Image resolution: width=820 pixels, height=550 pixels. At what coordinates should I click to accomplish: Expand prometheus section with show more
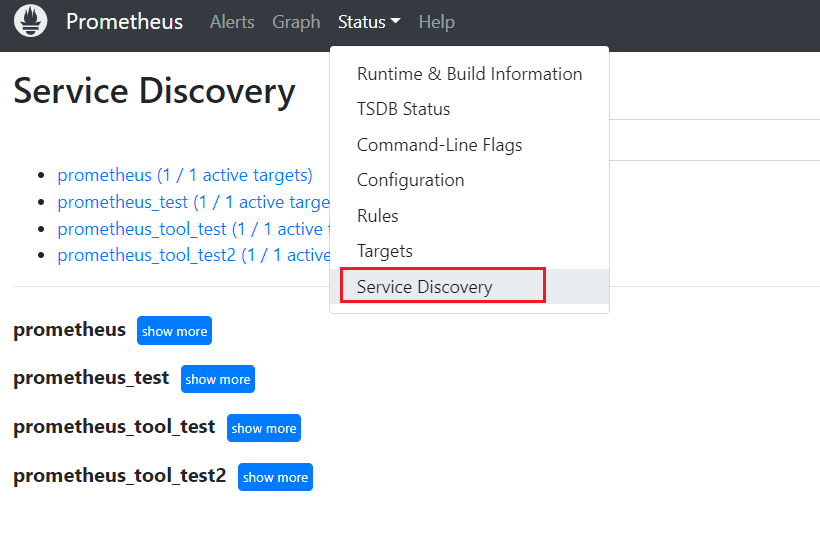pos(174,330)
